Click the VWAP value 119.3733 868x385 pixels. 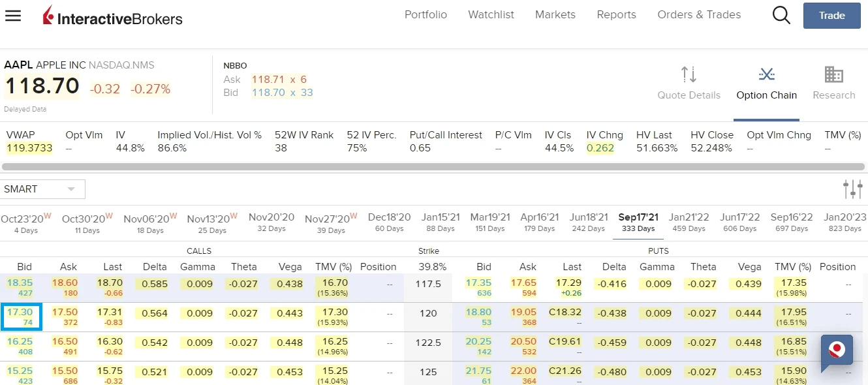[x=29, y=148]
